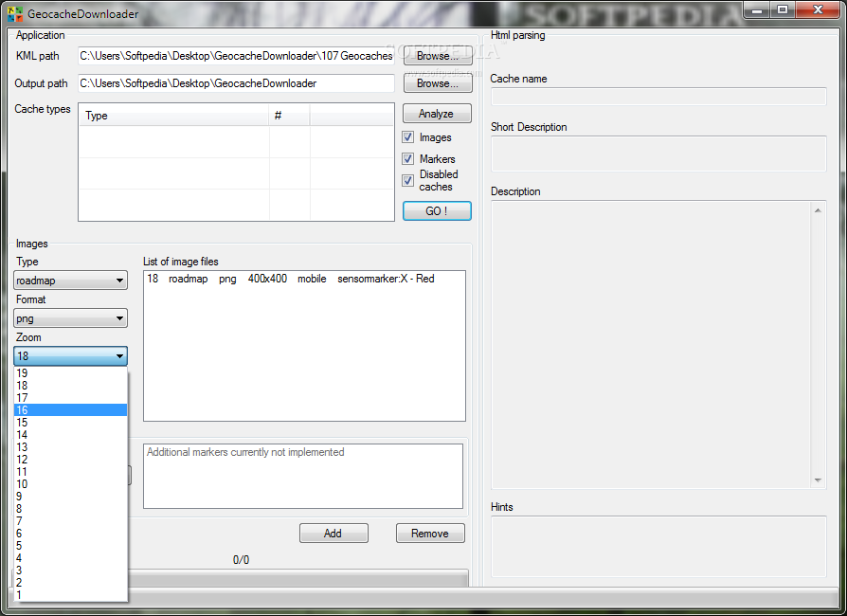Image resolution: width=847 pixels, height=616 pixels.
Task: Open the image Type dropdown showing roadmap
Action: pos(71,281)
